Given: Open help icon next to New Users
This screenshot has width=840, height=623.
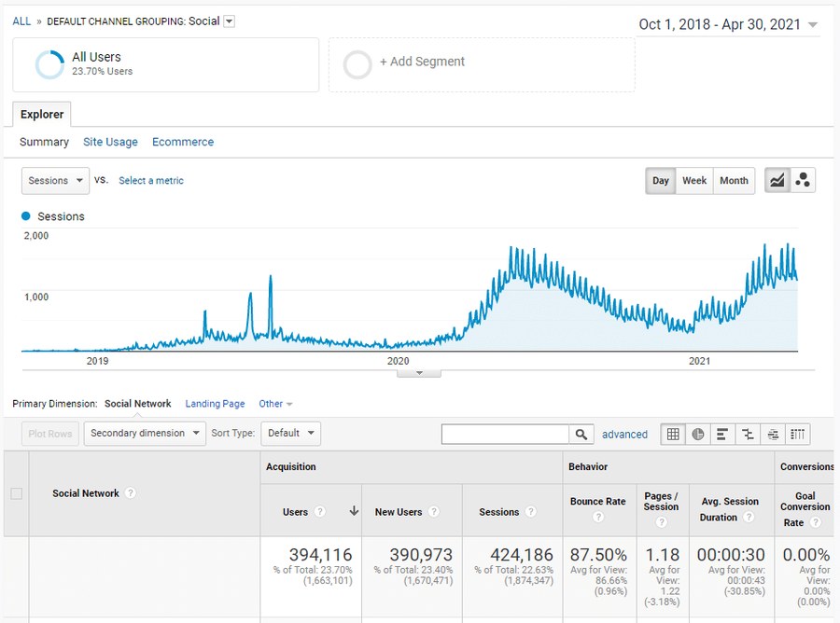Looking at the screenshot, I should pos(434,512).
